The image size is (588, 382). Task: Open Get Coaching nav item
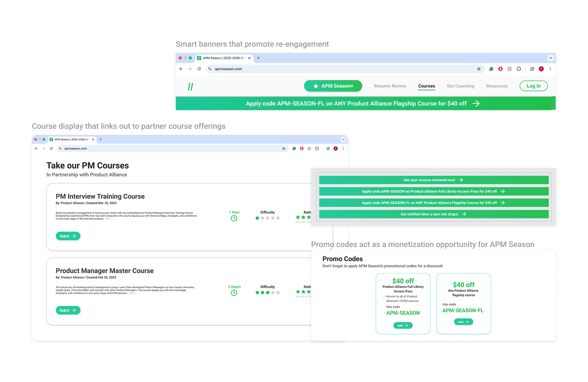coord(460,86)
